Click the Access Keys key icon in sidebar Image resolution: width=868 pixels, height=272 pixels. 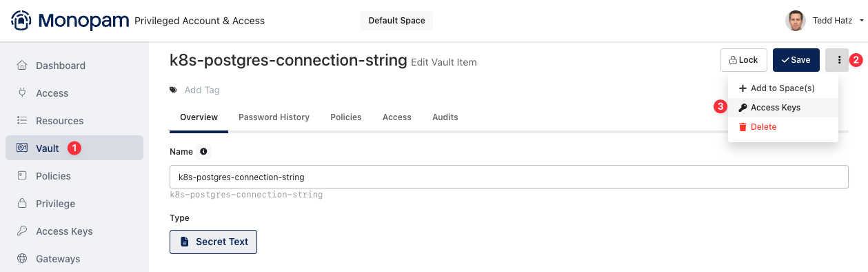(22, 231)
